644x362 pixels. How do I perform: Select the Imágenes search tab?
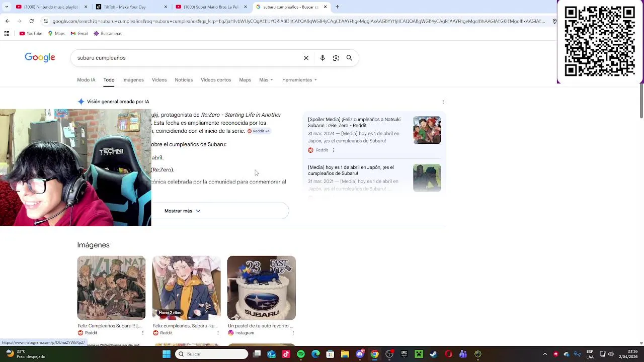(133, 80)
